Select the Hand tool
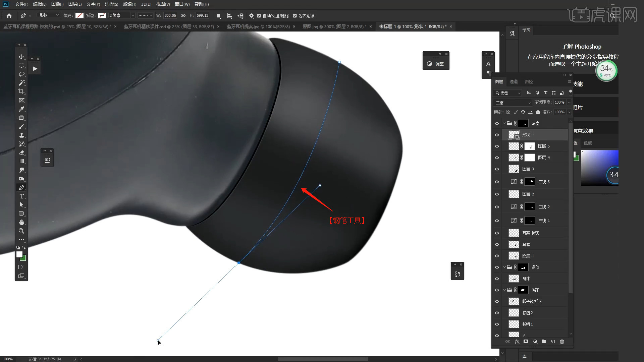The height and width of the screenshot is (362, 644). pyautogui.click(x=21, y=222)
